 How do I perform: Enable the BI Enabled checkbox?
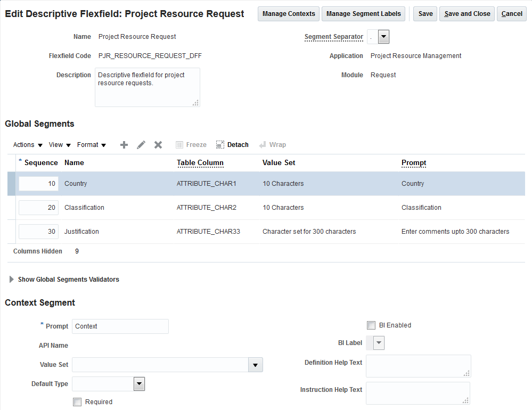[371, 325]
